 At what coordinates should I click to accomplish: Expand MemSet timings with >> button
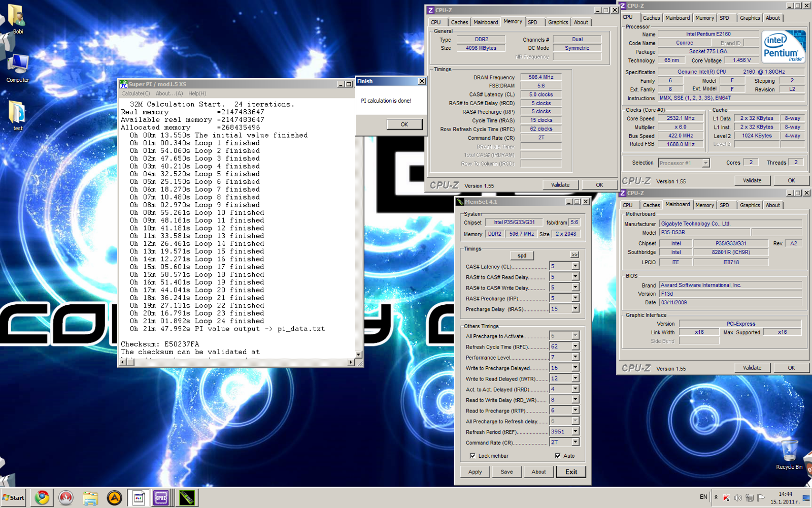click(x=574, y=255)
